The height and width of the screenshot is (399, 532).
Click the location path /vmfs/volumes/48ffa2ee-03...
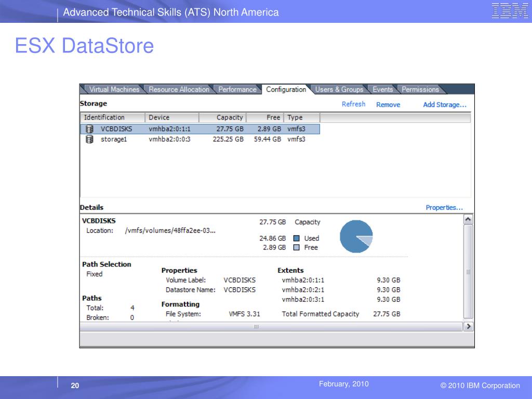click(x=170, y=231)
